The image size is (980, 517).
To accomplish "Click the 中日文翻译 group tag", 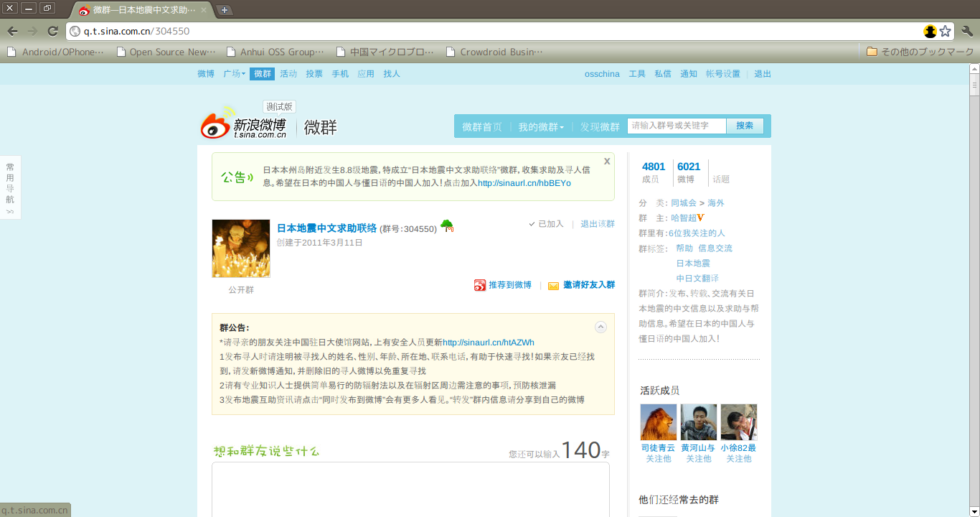I will (x=697, y=279).
